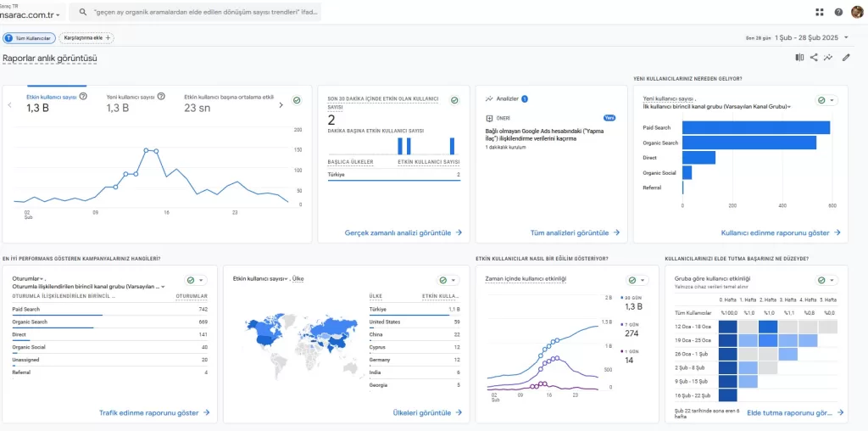Toggle the green check status on realtime card
The width and height of the screenshot is (868, 431).
pyautogui.click(x=454, y=100)
